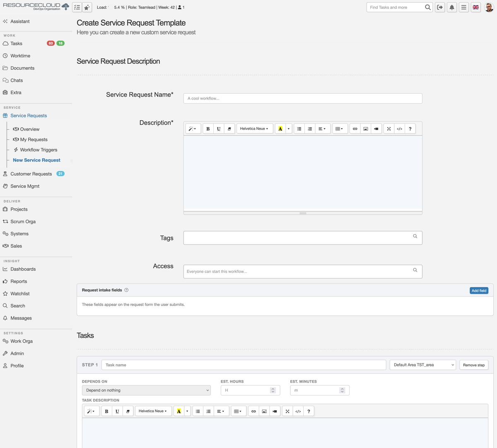Open Helvetica Neue font dropdown in Task Description editor
497x448 pixels.
tap(153, 411)
